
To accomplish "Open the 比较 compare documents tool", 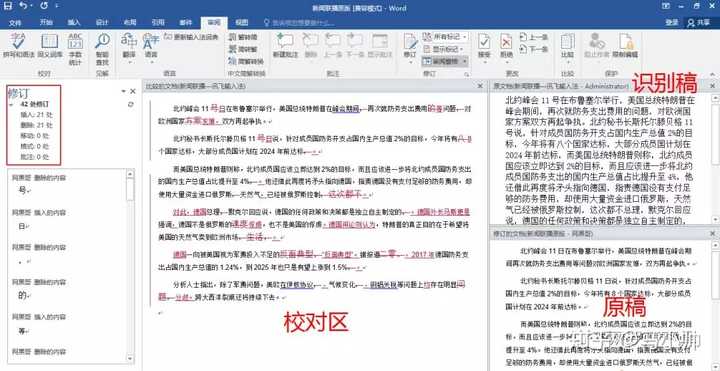I will [x=568, y=45].
